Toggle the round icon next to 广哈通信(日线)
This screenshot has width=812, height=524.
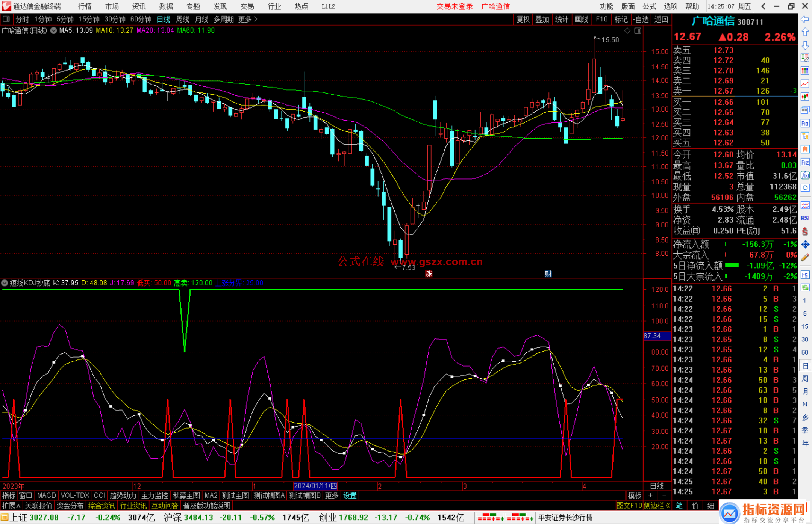pyautogui.click(x=53, y=30)
